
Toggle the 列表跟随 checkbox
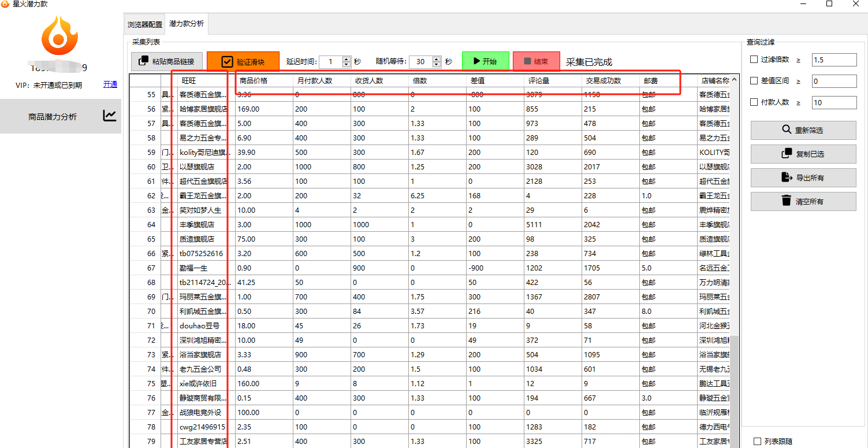(x=757, y=441)
